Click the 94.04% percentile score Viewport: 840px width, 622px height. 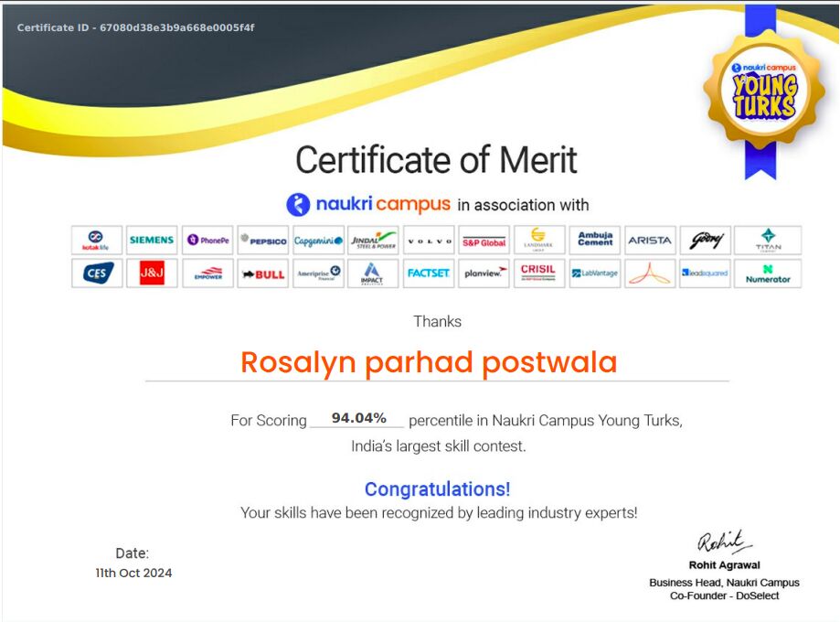click(358, 418)
